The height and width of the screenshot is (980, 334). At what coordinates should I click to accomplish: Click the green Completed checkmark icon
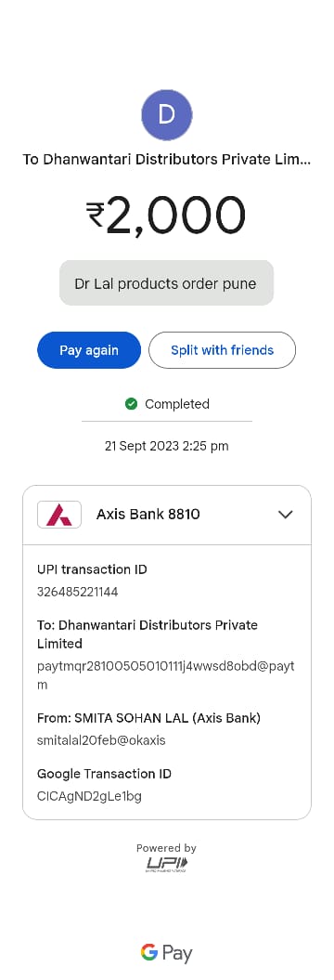pyautogui.click(x=131, y=404)
